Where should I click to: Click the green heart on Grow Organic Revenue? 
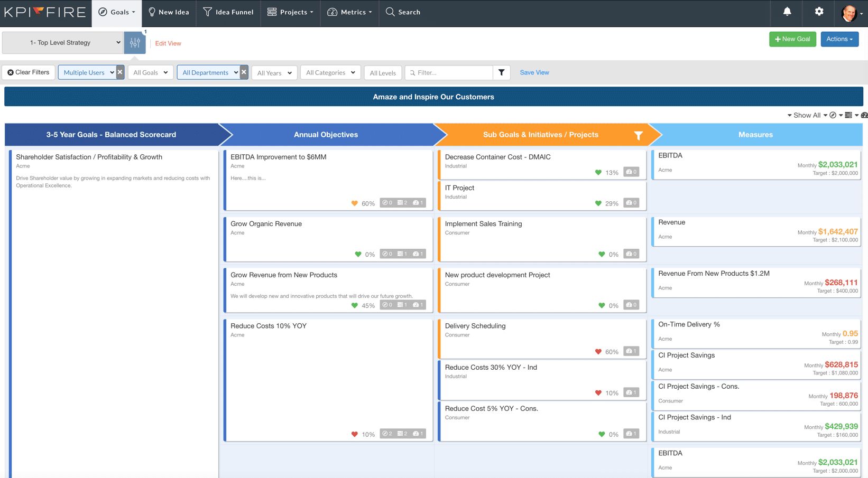(x=358, y=255)
